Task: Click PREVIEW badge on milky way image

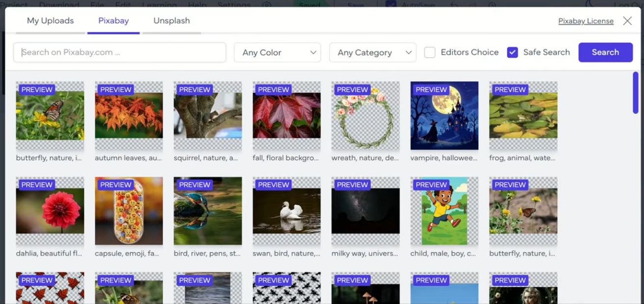Action: pos(352,185)
